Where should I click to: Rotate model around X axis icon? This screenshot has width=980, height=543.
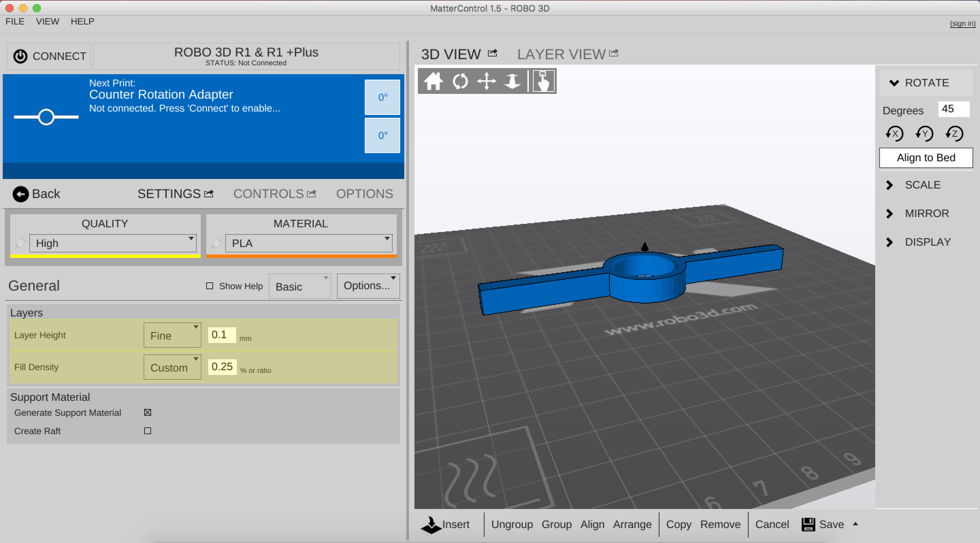point(894,134)
